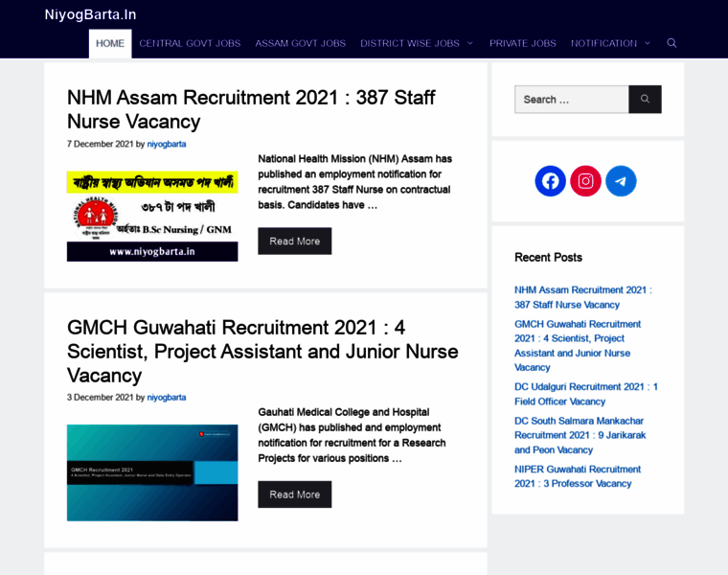Open the Facebook social icon
The image size is (728, 575).
tap(550, 181)
